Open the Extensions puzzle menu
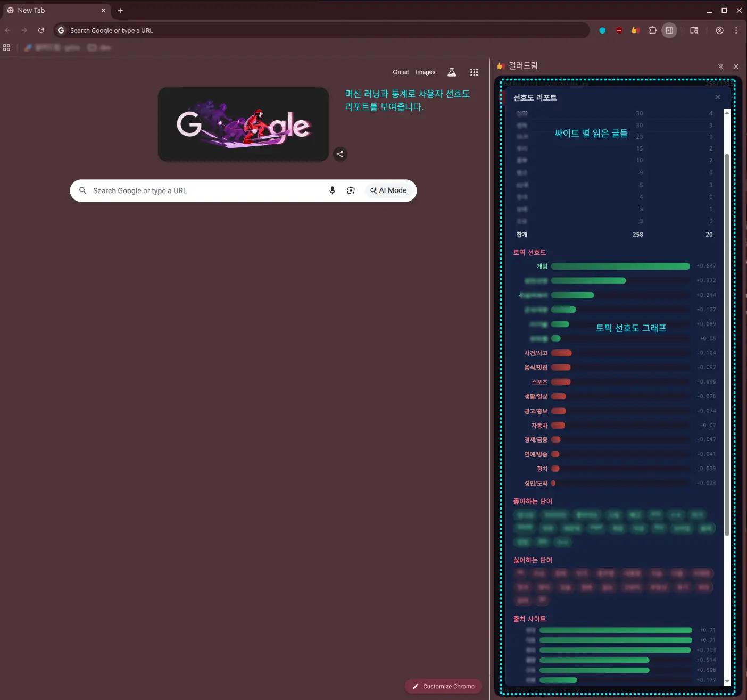 point(652,30)
